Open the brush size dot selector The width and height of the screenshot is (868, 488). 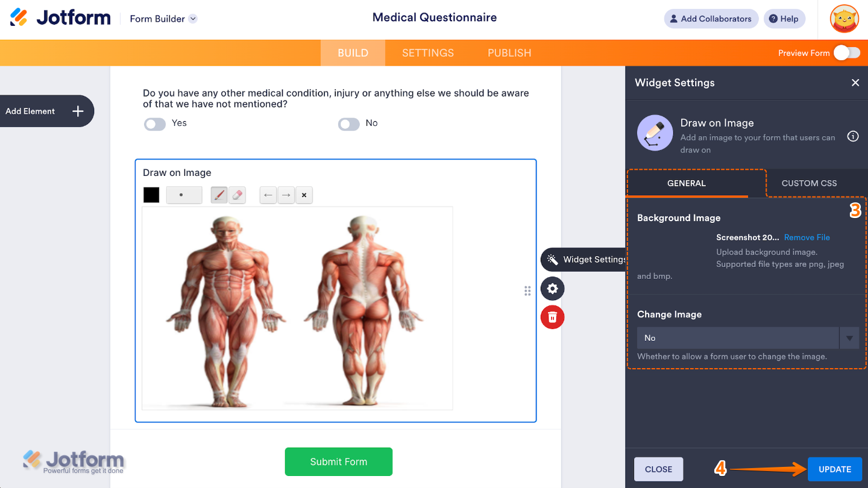click(184, 195)
